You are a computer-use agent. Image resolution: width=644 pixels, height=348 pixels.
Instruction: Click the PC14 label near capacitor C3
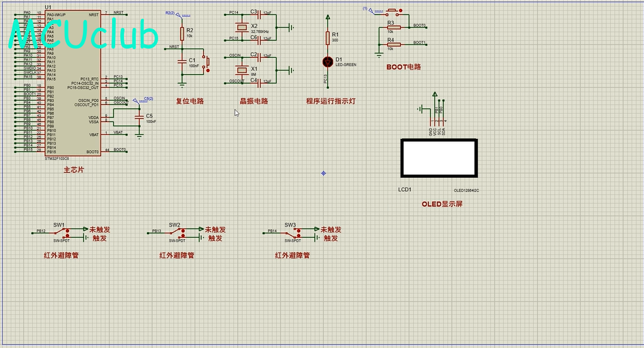point(234,12)
